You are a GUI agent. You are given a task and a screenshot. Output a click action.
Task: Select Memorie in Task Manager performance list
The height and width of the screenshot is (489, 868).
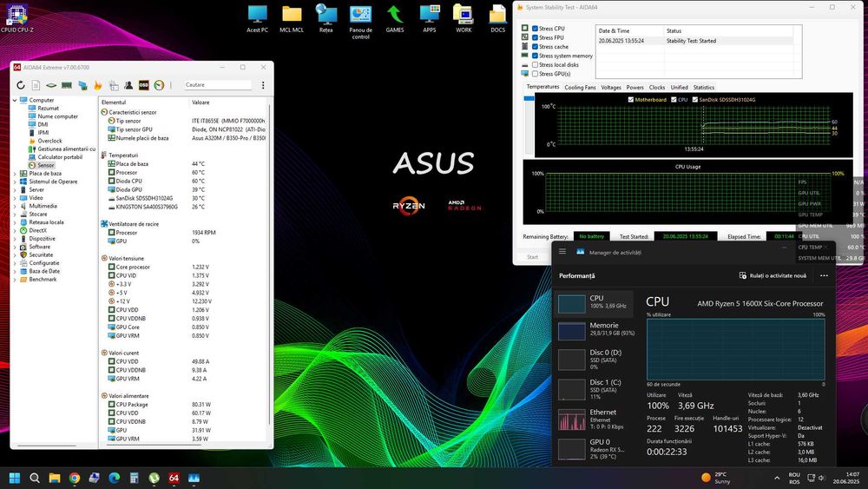(x=595, y=330)
